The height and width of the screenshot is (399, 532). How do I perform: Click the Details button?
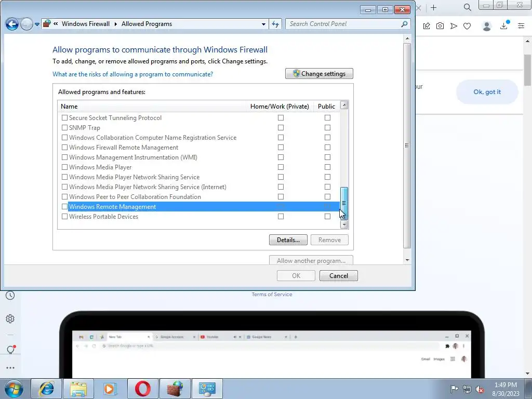tap(288, 240)
